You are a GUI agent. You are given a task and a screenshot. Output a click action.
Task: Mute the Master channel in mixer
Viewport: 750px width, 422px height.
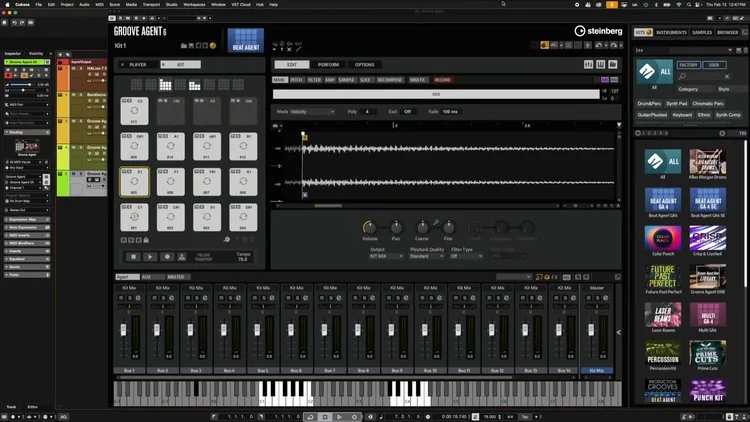pyautogui.click(x=589, y=298)
